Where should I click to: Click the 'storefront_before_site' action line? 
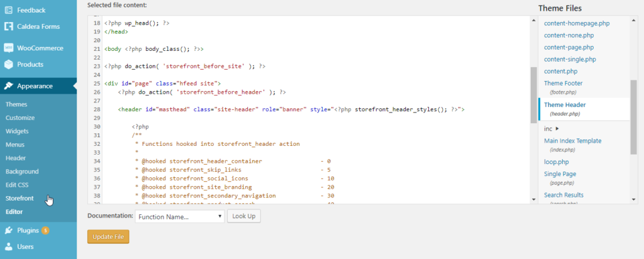pos(185,67)
